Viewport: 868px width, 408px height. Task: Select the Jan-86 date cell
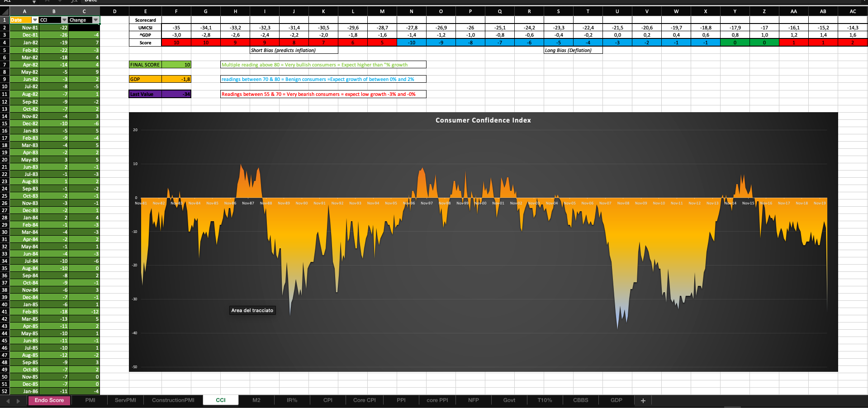click(24, 391)
